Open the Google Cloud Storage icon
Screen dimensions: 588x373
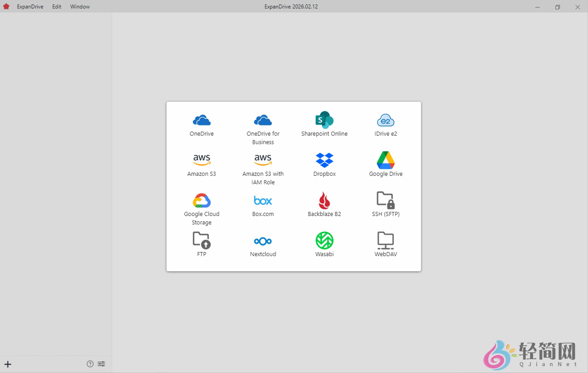tap(201, 200)
